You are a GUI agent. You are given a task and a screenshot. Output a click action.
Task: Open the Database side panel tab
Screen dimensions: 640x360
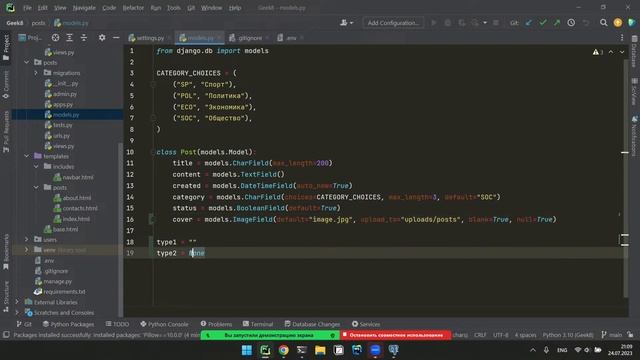click(x=634, y=51)
